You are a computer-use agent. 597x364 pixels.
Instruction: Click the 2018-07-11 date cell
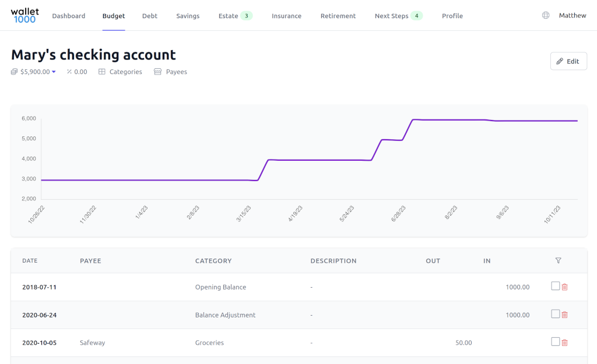39,287
